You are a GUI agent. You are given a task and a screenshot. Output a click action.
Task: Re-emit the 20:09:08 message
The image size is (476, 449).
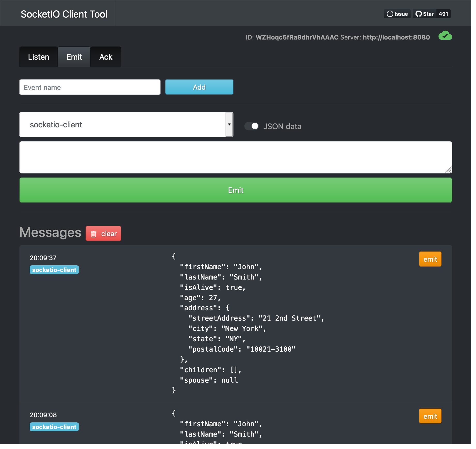[430, 416]
